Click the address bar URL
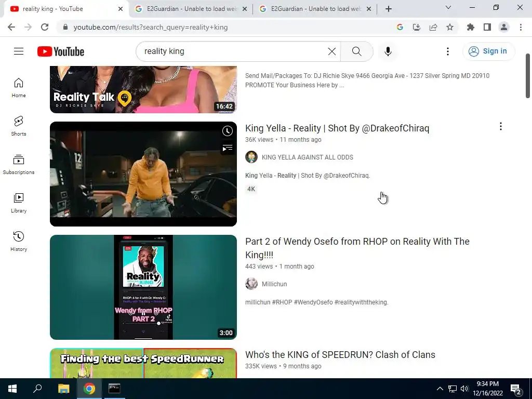Image resolution: width=532 pixels, height=399 pixels. (x=151, y=28)
